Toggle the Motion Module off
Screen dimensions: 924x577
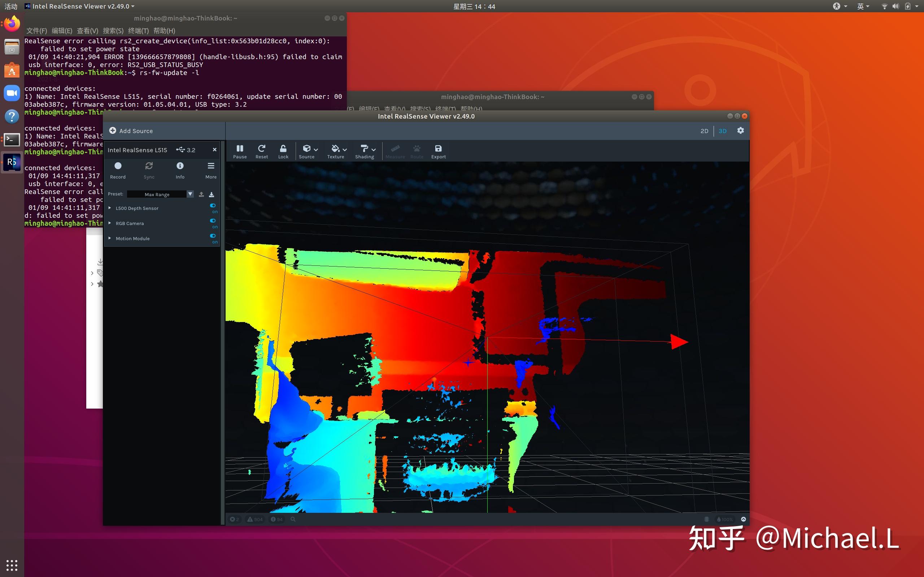(213, 236)
